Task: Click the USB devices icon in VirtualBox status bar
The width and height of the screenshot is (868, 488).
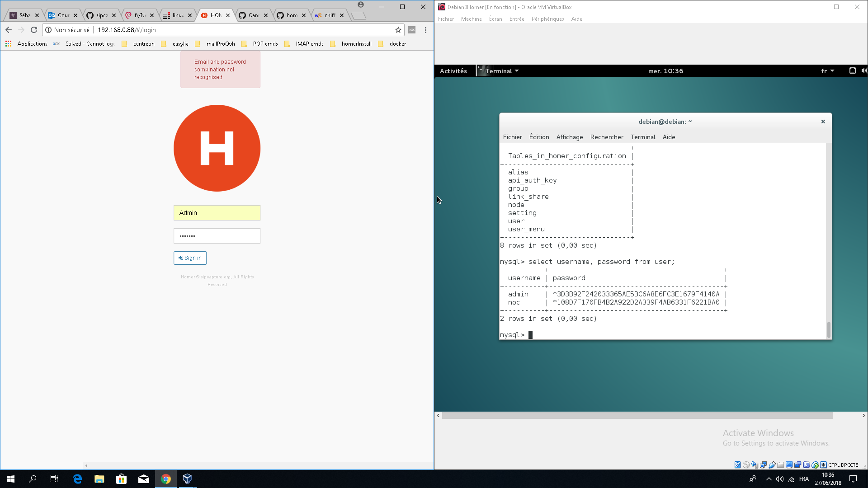Action: pos(773,465)
